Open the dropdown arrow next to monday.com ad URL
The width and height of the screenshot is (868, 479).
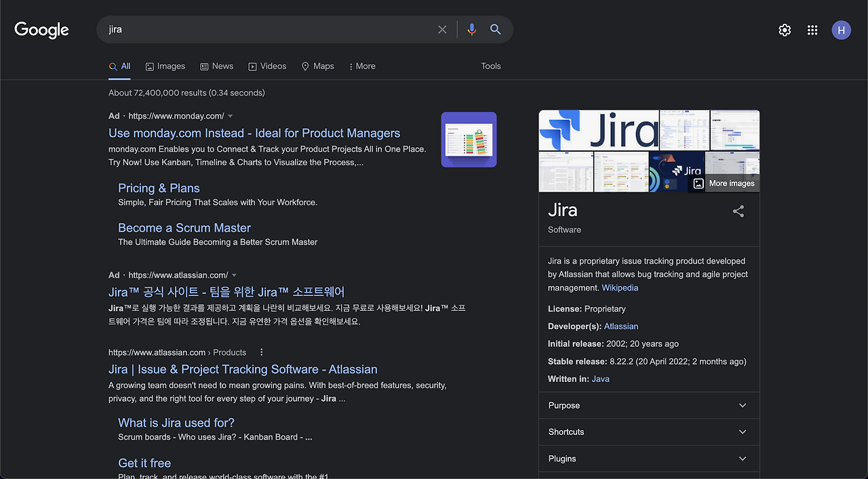pos(231,116)
